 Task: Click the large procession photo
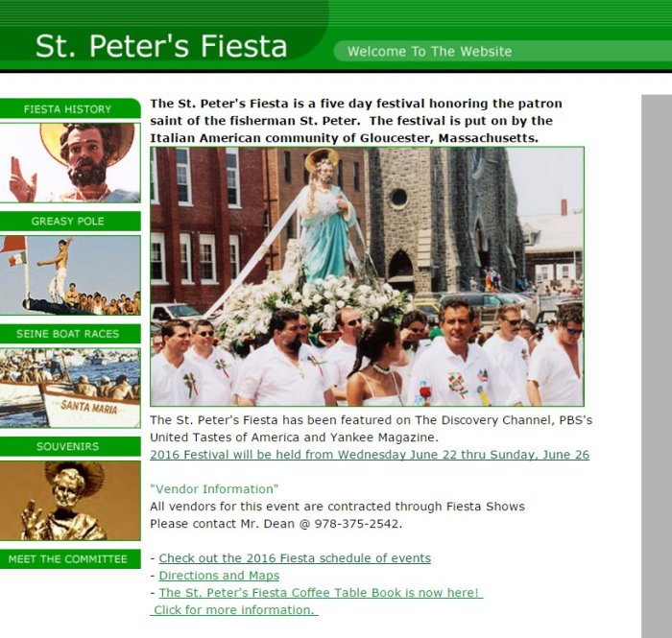pos(367,276)
